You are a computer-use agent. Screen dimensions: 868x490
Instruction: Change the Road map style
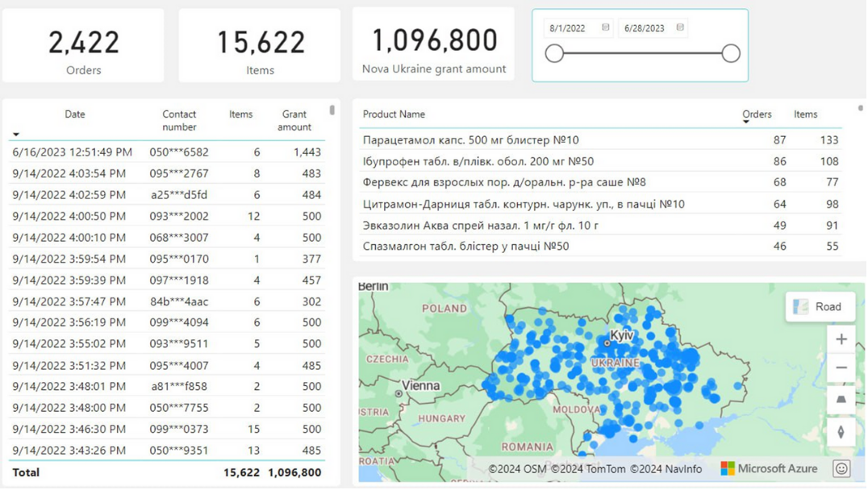[820, 306]
